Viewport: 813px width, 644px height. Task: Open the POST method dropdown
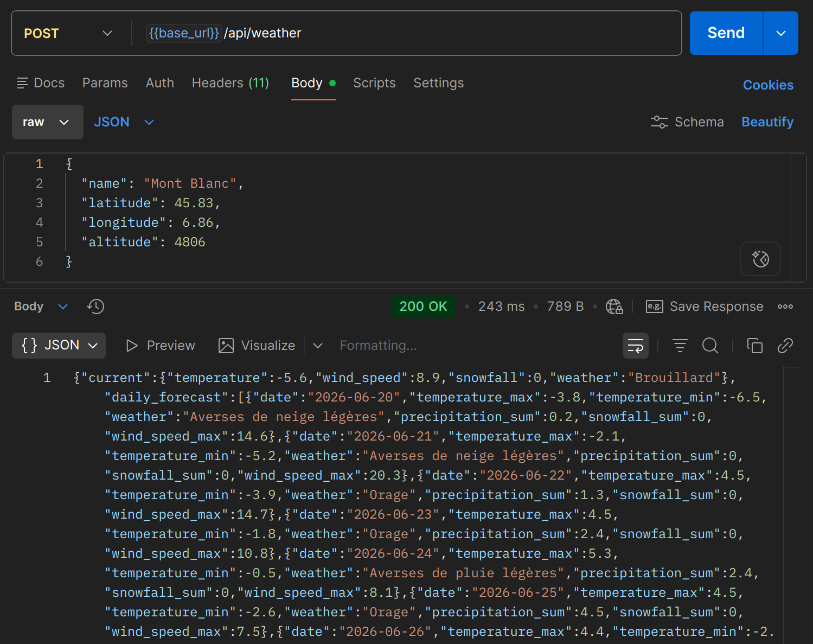click(68, 33)
